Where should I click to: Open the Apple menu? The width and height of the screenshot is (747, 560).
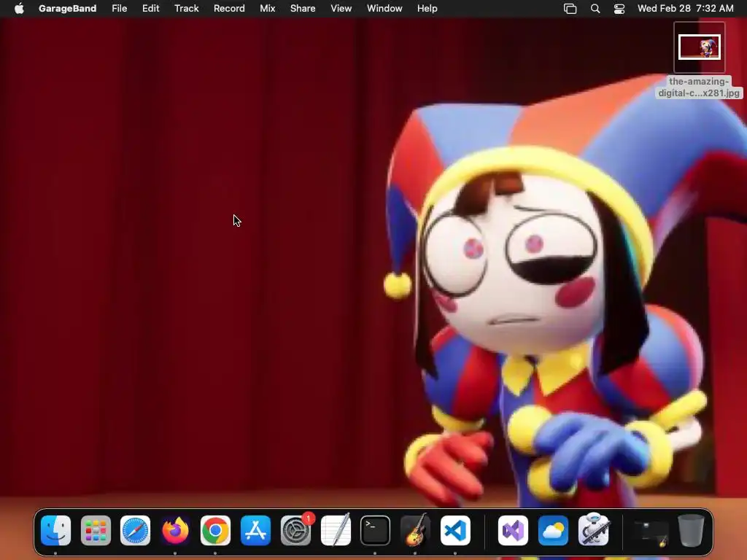tap(19, 9)
